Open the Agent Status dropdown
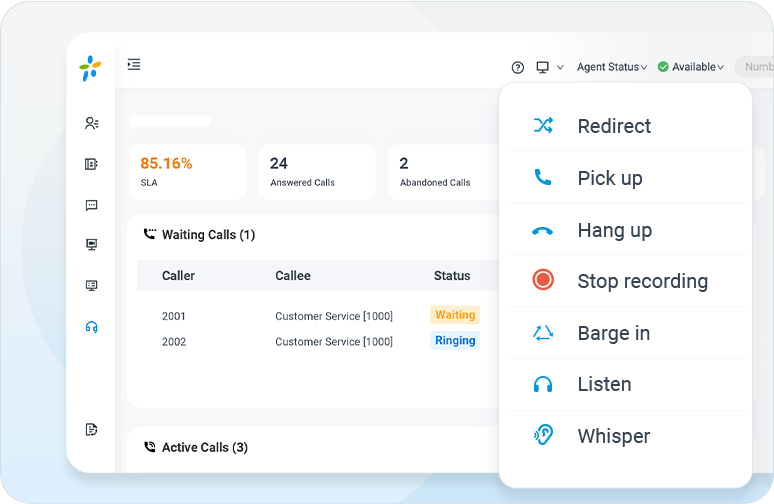 tap(611, 68)
